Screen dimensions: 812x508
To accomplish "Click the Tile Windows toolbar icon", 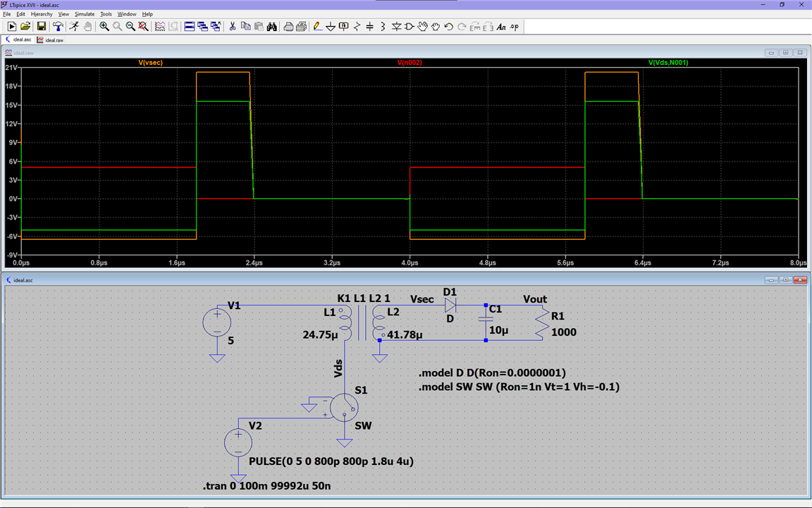I will coord(189,27).
